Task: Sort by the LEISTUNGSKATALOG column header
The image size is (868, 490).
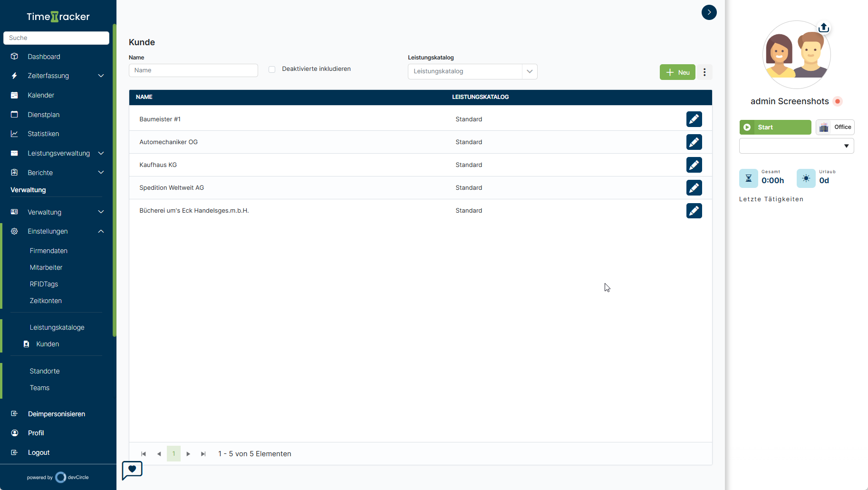Action: coord(480,97)
